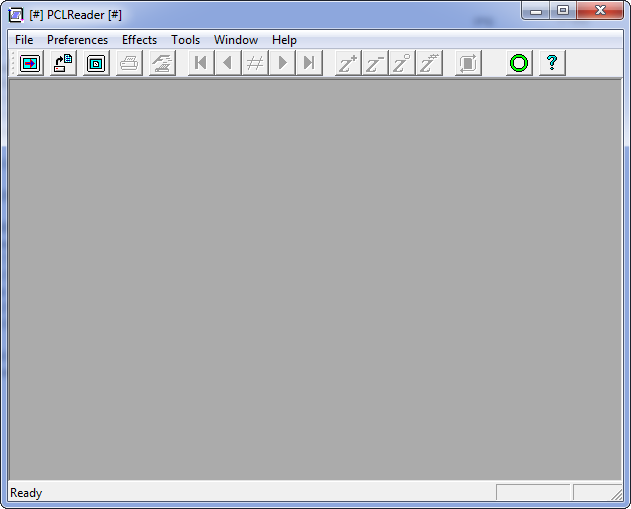Click the rotate page toolbar icon
The image size is (631, 509).
(x=468, y=63)
